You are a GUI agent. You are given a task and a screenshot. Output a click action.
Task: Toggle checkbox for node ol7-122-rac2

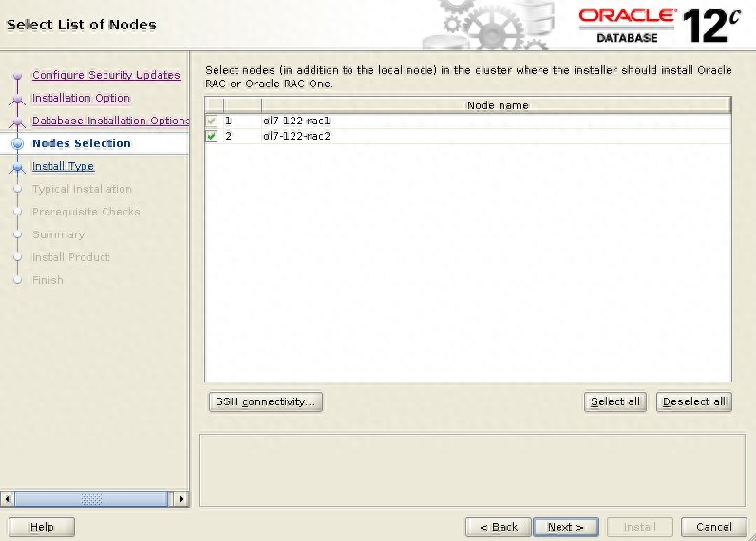[212, 137]
